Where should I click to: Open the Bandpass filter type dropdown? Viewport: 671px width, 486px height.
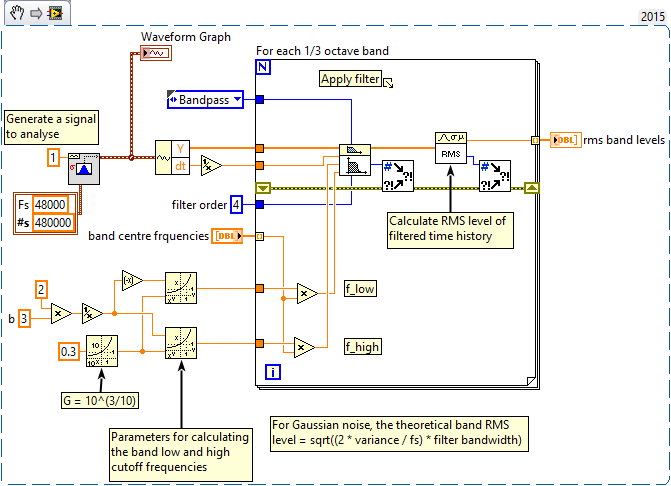[x=238, y=99]
